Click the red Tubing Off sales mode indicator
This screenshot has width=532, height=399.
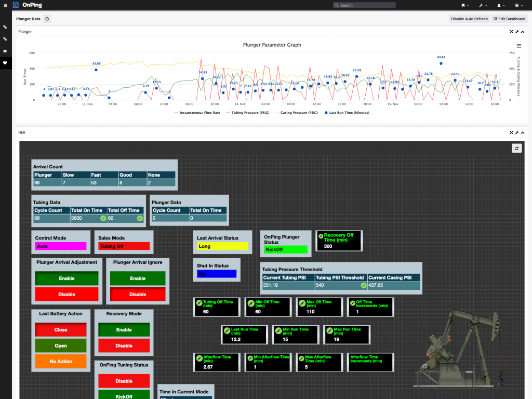(124, 246)
